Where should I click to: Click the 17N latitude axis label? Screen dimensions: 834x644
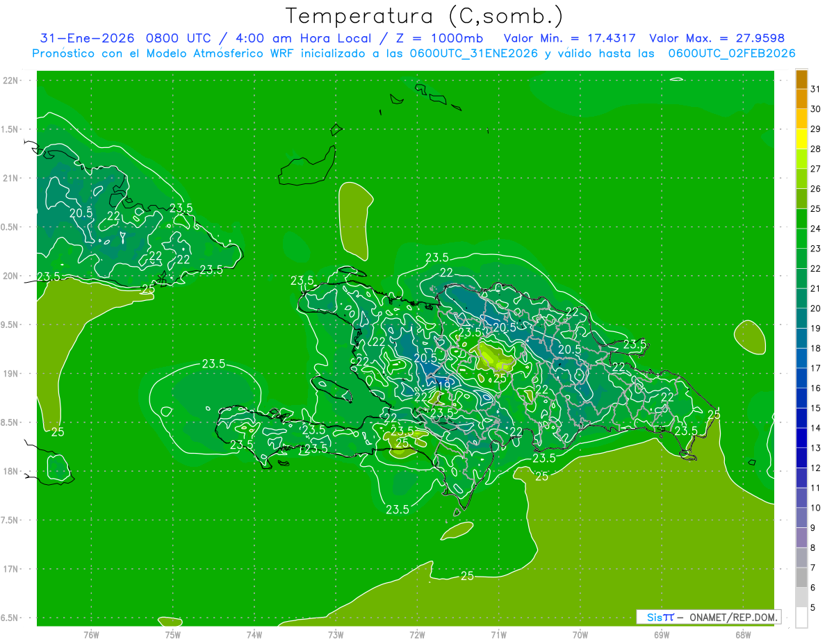point(10,569)
